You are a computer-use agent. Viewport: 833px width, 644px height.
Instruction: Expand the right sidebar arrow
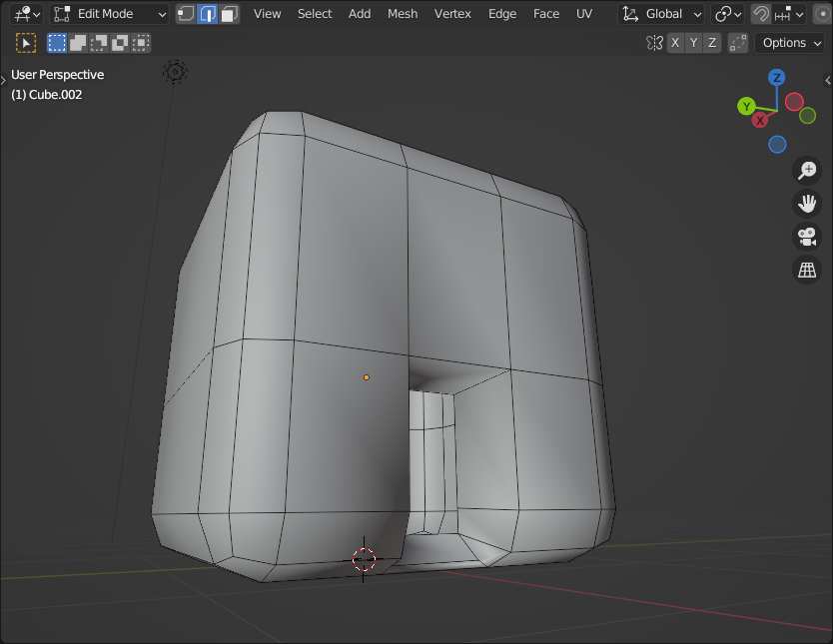coord(828,80)
